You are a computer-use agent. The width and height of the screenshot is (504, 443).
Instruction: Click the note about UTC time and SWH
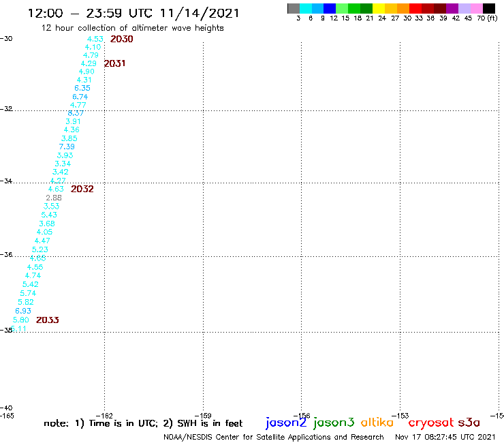pos(143,423)
